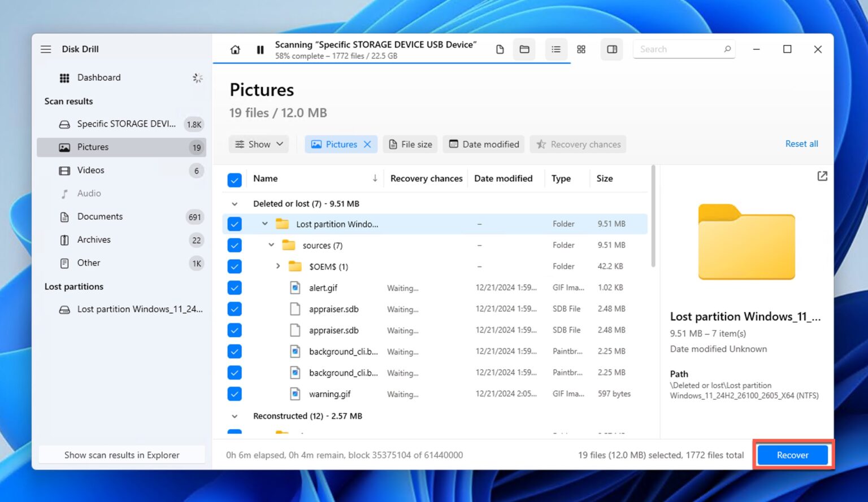Switch to the Dashboard section
868x502 pixels.
(99, 77)
